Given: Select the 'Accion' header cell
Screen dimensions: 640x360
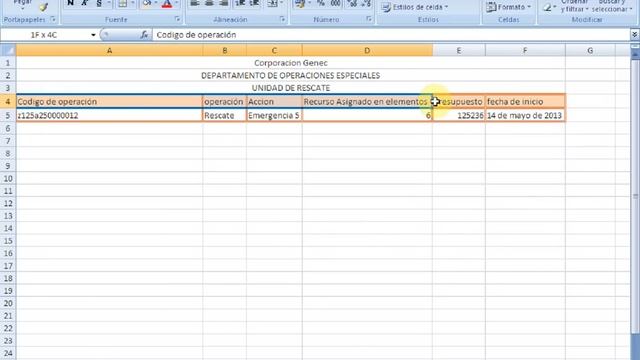Looking at the screenshot, I should tap(274, 101).
